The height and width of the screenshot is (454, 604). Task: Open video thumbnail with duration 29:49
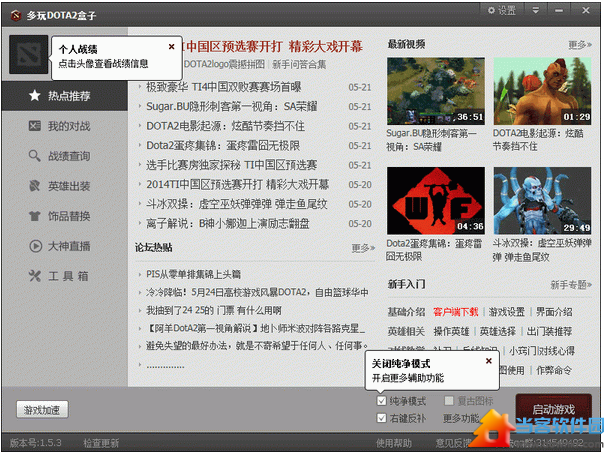542,201
